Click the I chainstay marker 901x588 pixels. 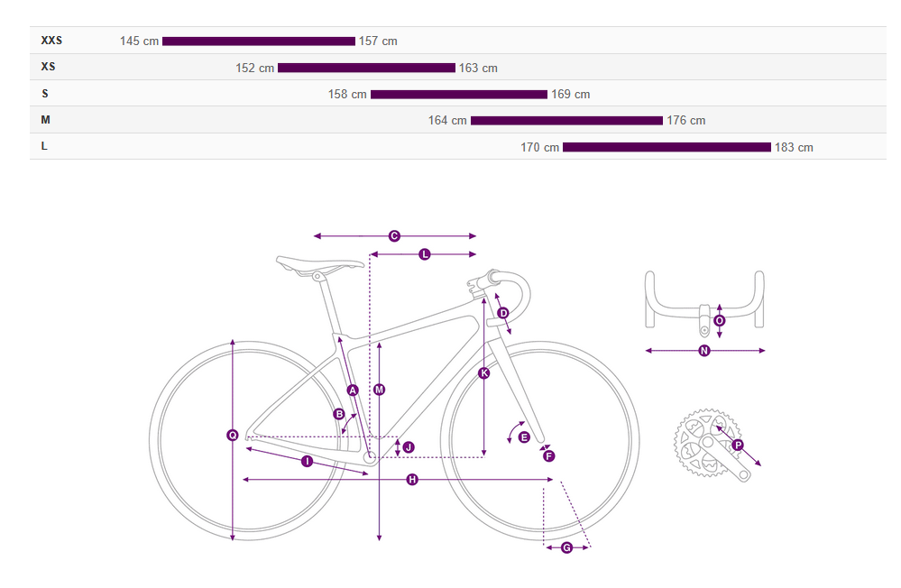click(x=307, y=462)
